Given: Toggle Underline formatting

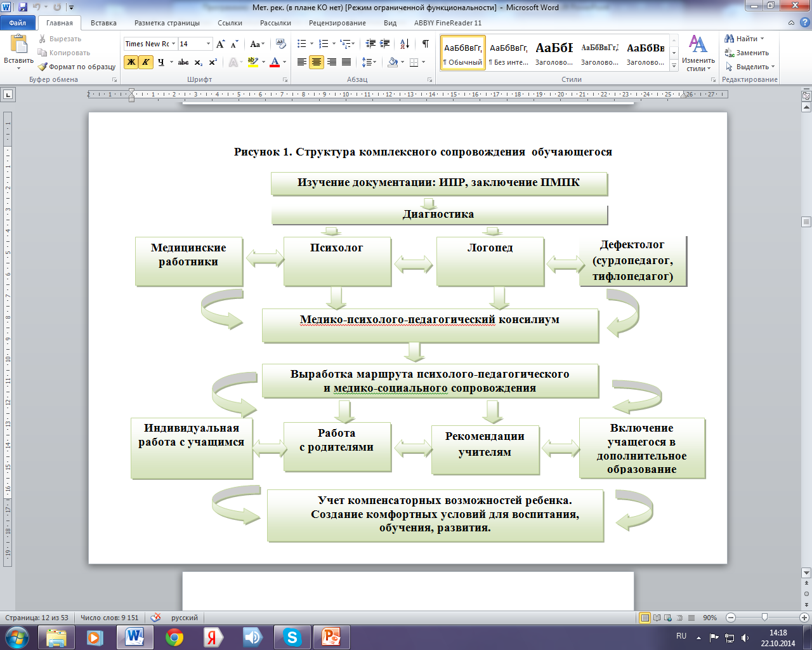Looking at the screenshot, I should coord(161,62).
